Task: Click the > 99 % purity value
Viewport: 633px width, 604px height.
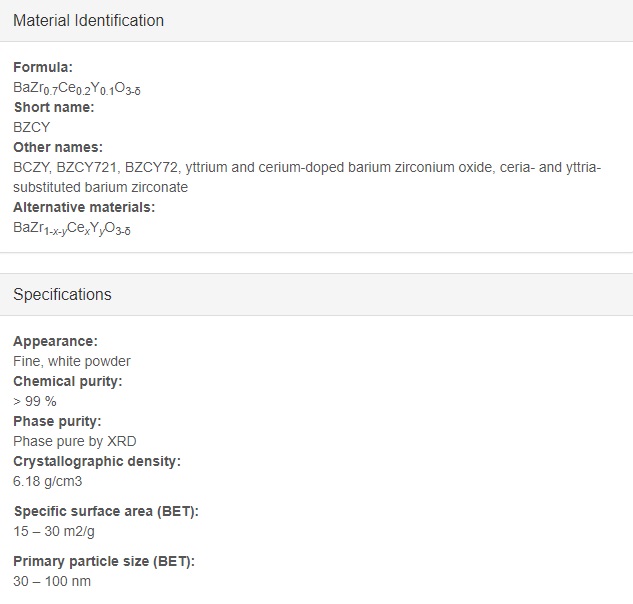Action: click(x=35, y=401)
